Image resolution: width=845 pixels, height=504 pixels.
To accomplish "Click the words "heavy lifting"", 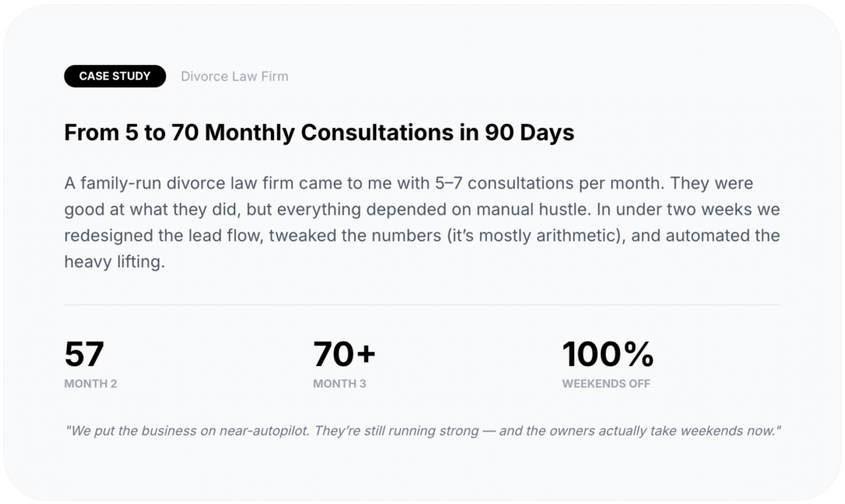I will (x=115, y=262).
